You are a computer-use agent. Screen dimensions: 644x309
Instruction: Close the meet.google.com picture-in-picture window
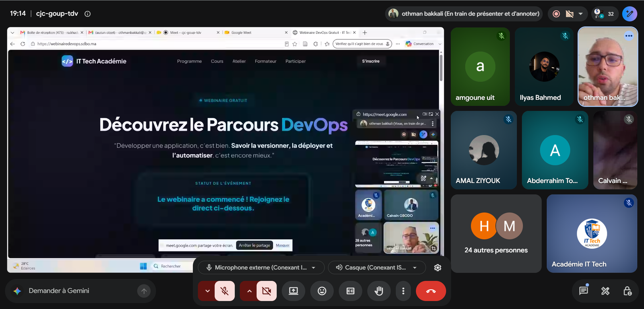click(437, 114)
